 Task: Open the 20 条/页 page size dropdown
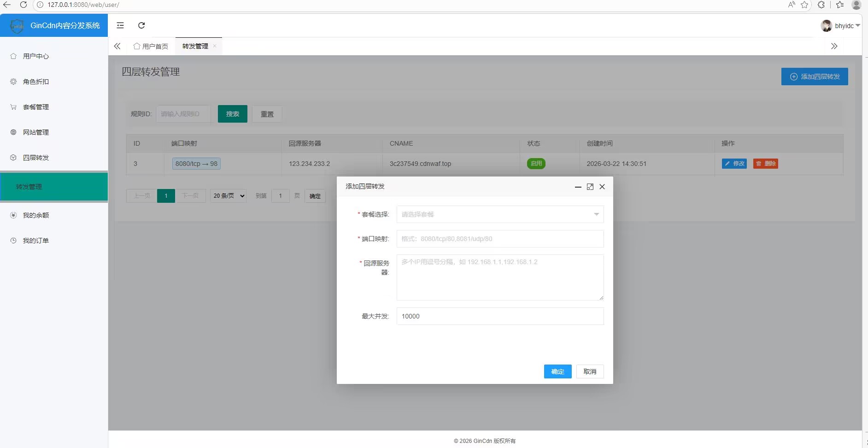[x=229, y=196]
